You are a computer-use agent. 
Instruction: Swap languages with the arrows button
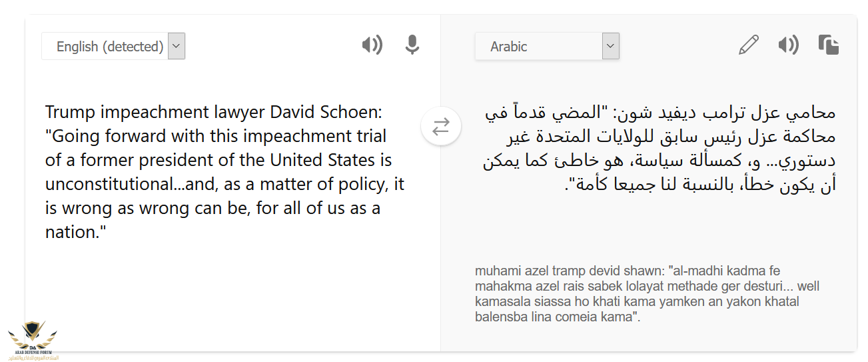pos(441,126)
